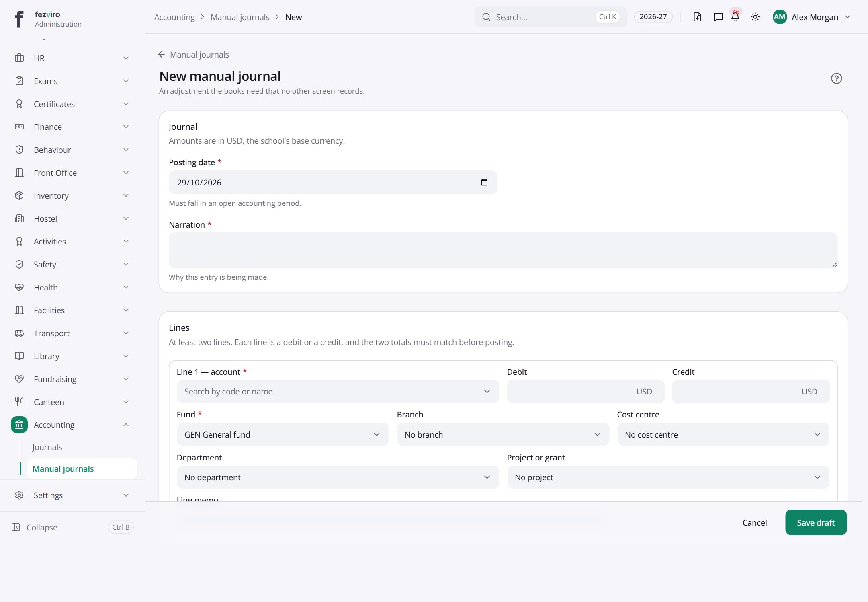
Task: Click the Health heart icon
Action: [x=19, y=287]
